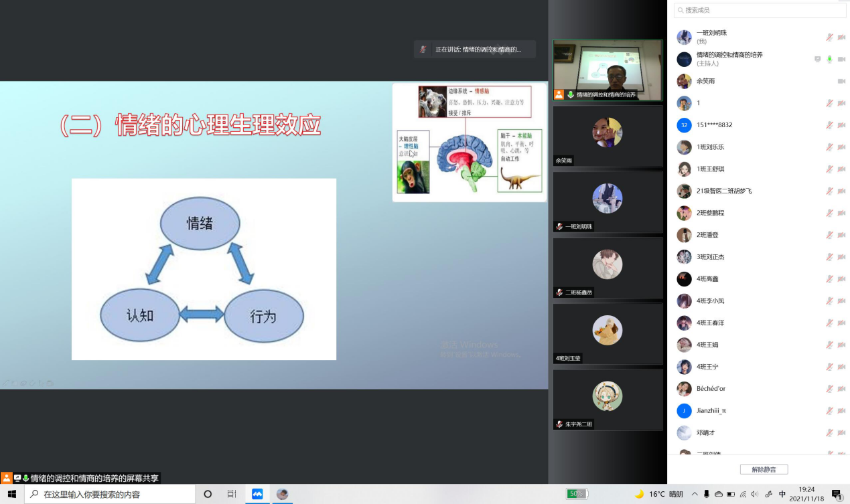Select member 4班王宁 in list

click(x=707, y=367)
